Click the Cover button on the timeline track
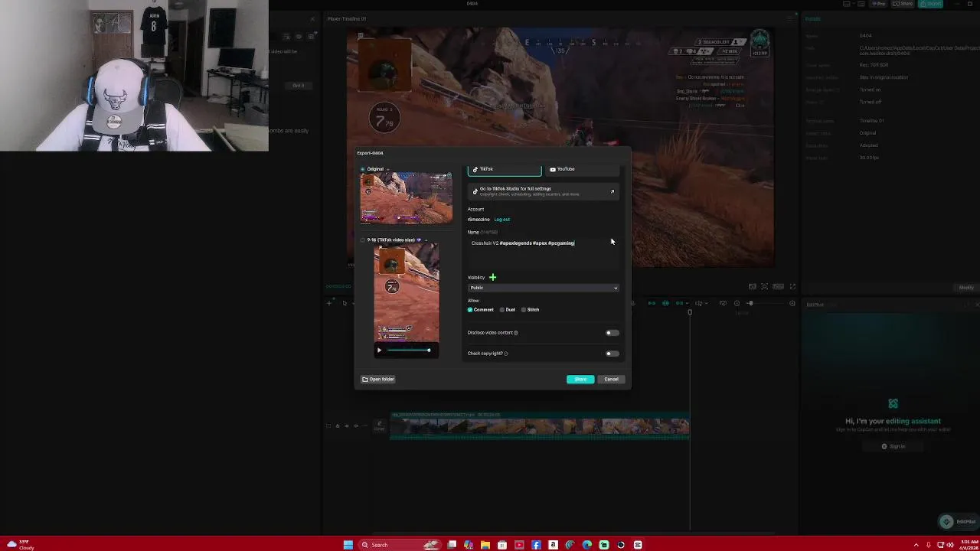Image resolution: width=980 pixels, height=551 pixels. point(379,426)
